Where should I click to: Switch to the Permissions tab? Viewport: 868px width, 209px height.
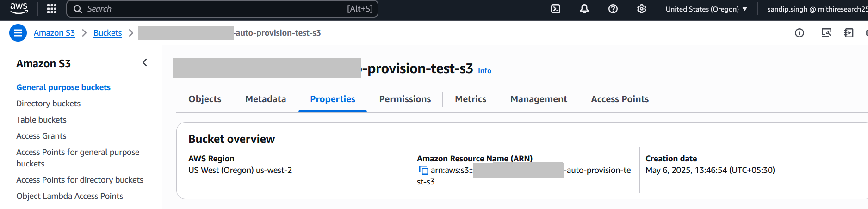(x=405, y=99)
